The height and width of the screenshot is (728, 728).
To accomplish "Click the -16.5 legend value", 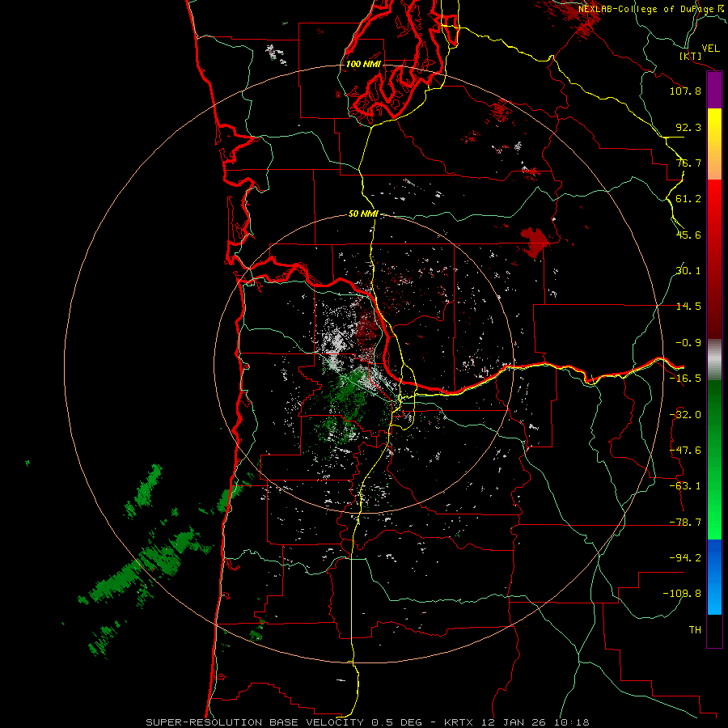I will (685, 379).
